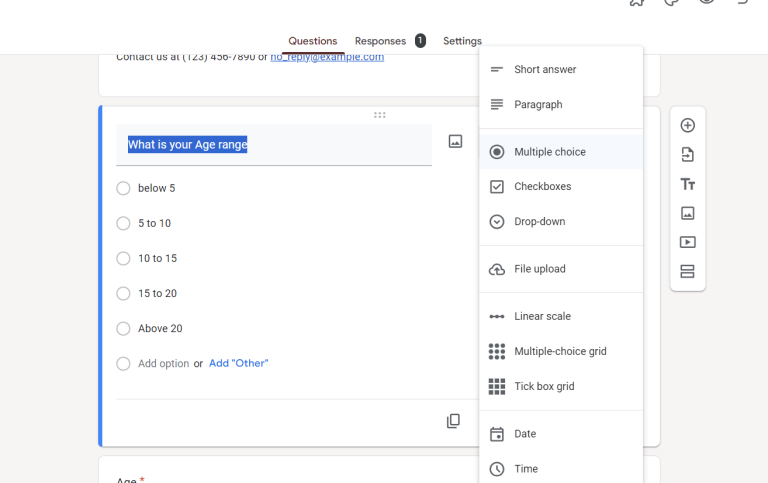Click the Add question plus icon

pyautogui.click(x=687, y=125)
